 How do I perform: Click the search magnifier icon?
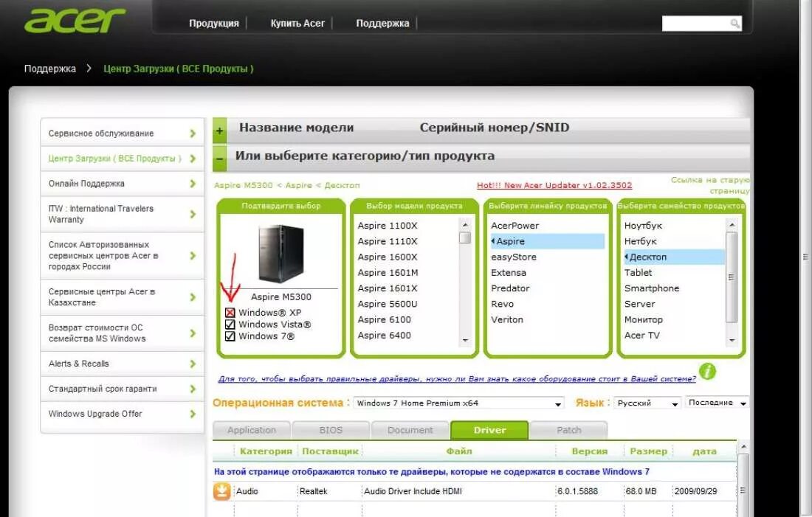click(x=734, y=24)
